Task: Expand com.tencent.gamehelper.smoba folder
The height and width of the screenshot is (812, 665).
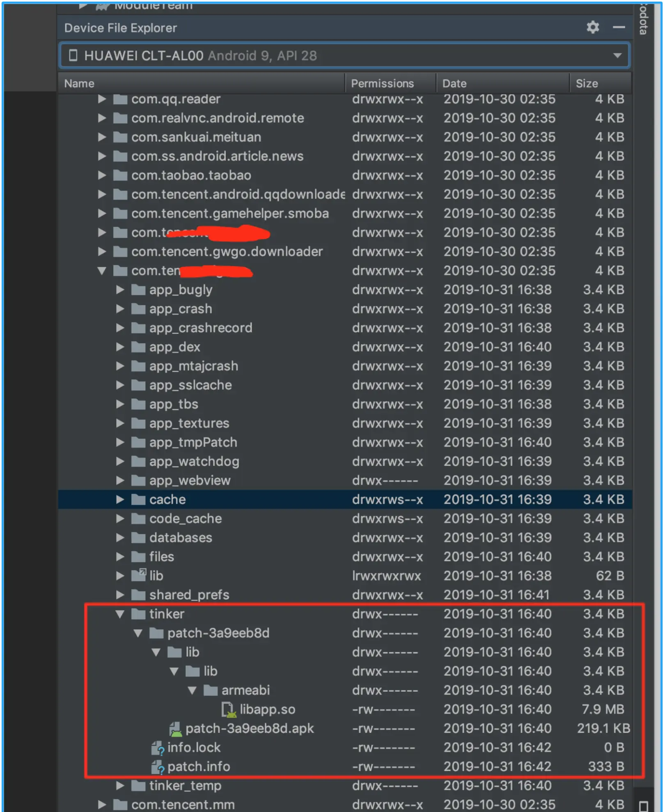Action: click(102, 214)
